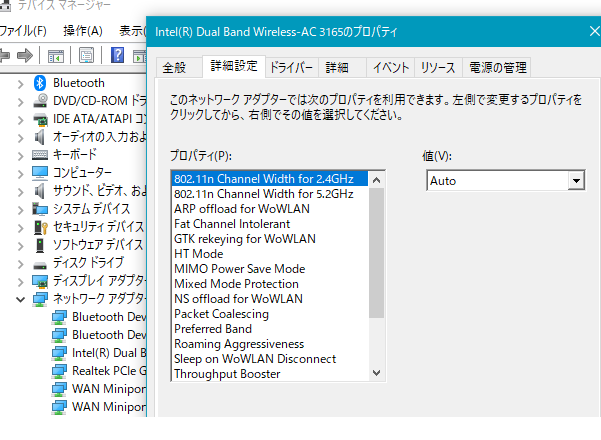Select 802.11n Channel Width for 5.2GHz
The width and height of the screenshot is (601, 440).
[x=270, y=194]
